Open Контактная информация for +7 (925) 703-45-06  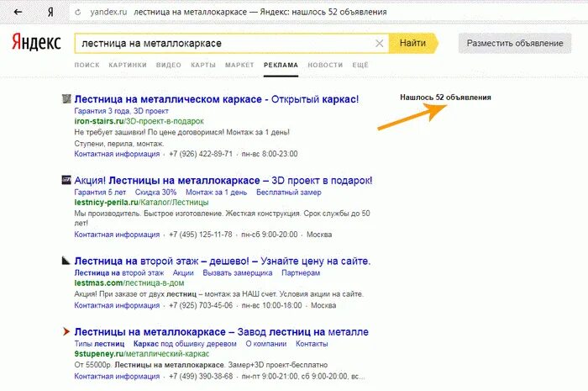(x=117, y=306)
